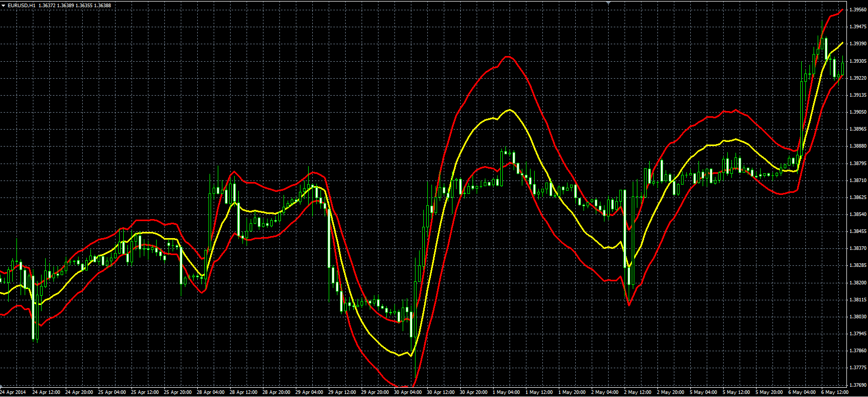Click the chart shift triangle marker at top
Viewport: 868px width, 397px height.
click(x=609, y=3)
